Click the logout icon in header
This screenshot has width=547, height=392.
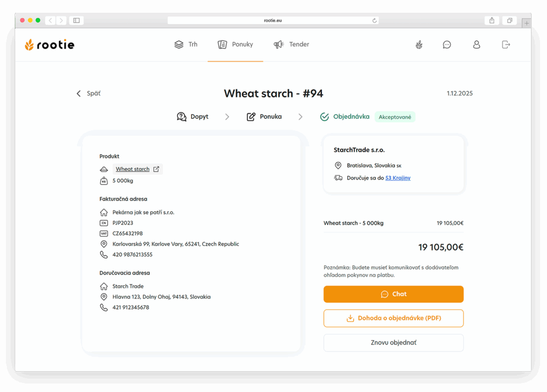[x=506, y=45]
